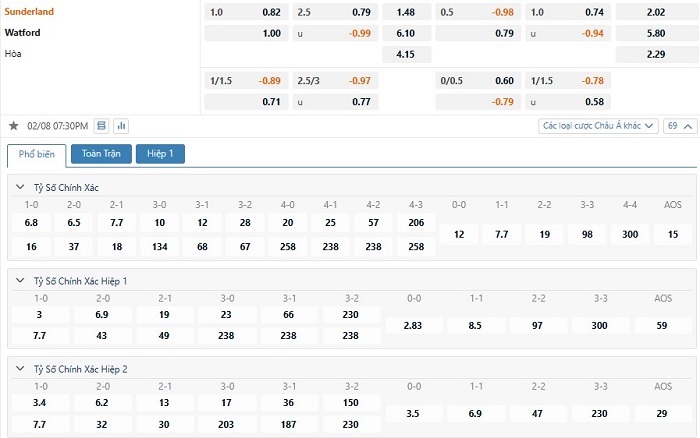Pick first-half 1-1 at 8.5
The image size is (700, 438).
[x=475, y=325]
